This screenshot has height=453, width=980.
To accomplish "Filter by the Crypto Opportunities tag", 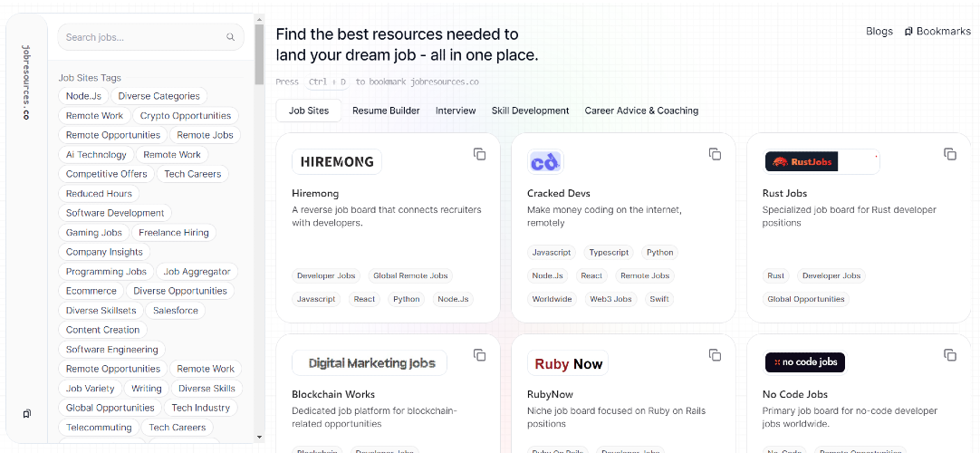I will [186, 116].
